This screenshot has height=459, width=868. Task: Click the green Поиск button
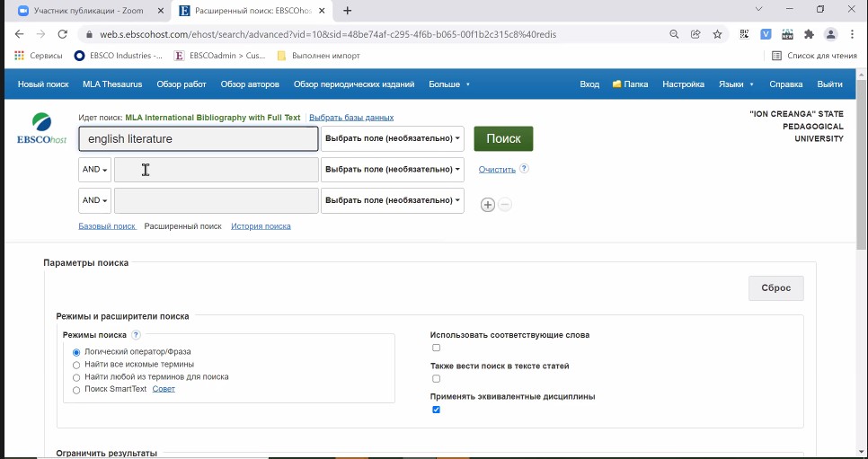click(503, 138)
